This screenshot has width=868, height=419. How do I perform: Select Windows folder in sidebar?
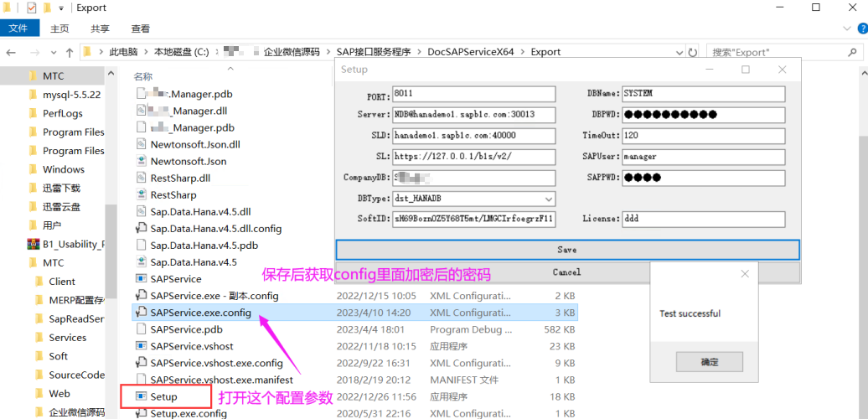click(65, 169)
